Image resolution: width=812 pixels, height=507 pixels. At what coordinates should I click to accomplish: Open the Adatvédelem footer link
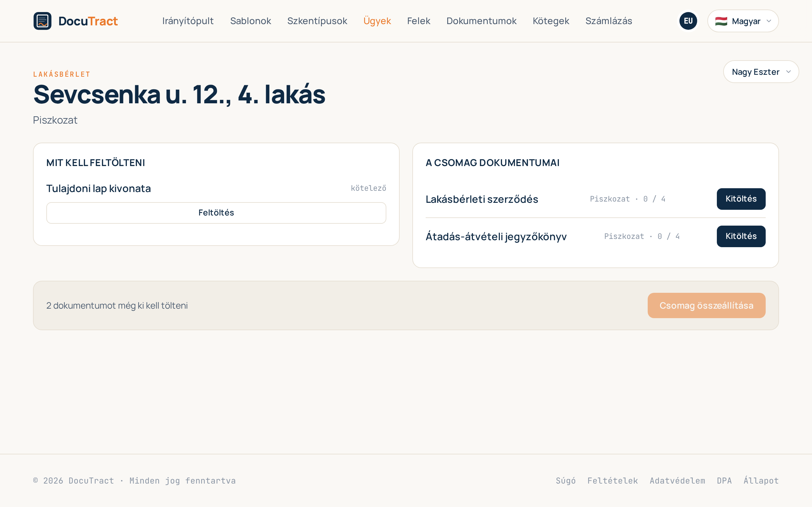coord(678,480)
